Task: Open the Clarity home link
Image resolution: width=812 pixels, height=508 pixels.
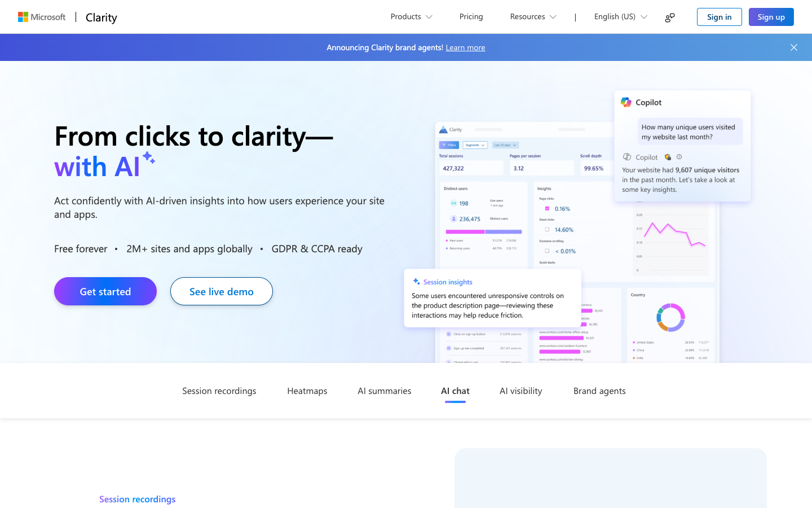Action: pyautogui.click(x=101, y=17)
